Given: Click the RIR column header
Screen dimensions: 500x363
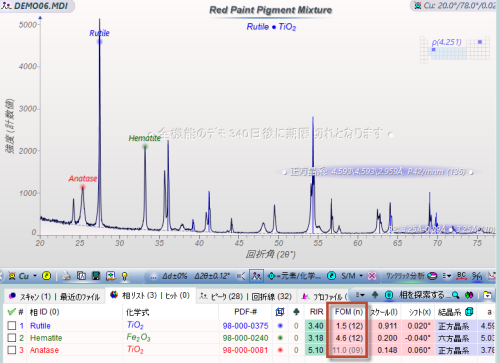Looking at the screenshot, I should point(316,312).
